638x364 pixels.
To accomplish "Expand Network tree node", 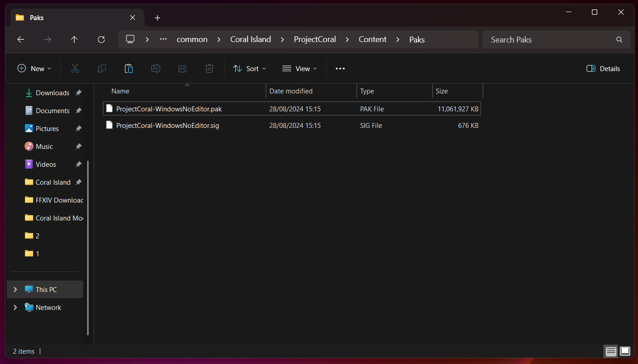I will coord(15,307).
